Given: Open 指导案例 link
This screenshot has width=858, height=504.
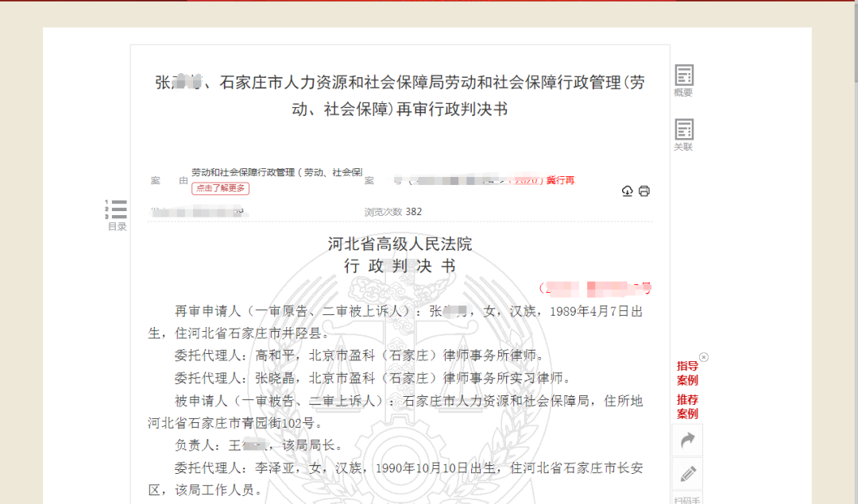Looking at the screenshot, I should pyautogui.click(x=687, y=373).
